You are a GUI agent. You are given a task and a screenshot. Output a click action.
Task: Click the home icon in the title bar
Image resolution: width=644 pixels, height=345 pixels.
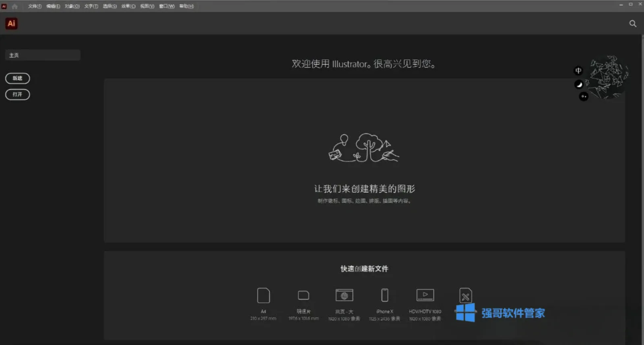point(15,6)
